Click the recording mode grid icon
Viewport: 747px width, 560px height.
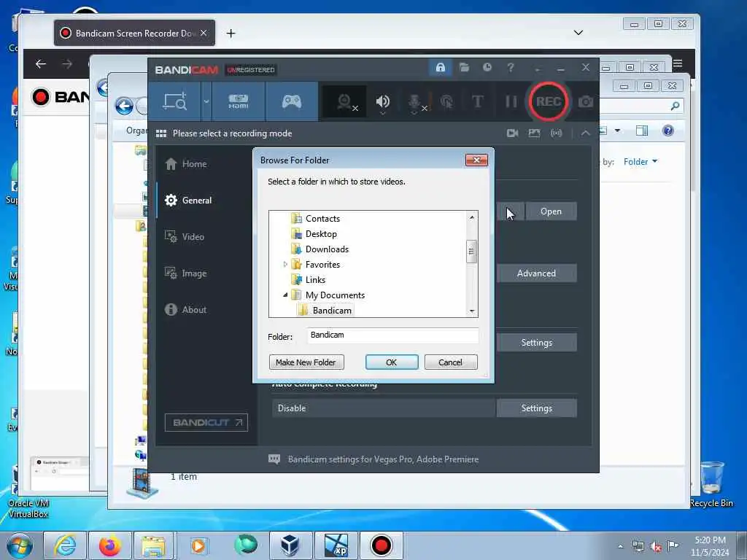(x=161, y=133)
